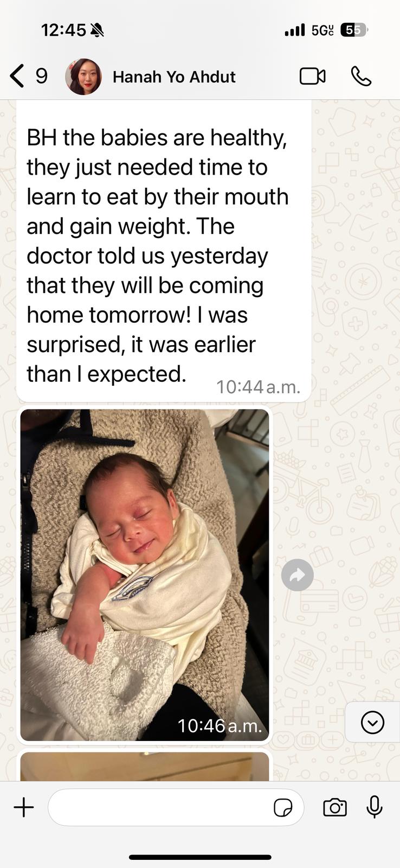Start a video call with Hanah
Screen dimensions: 400x868
point(313,76)
